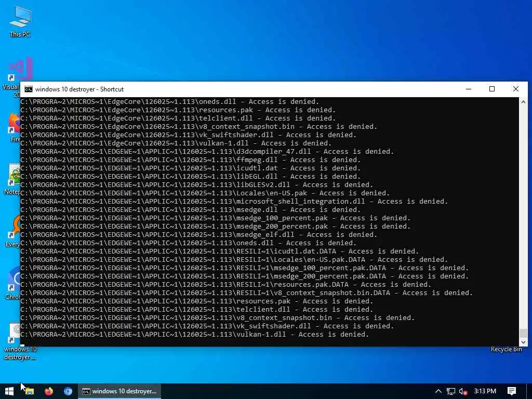Minimize the windows 10 destroyer console

pos(469,89)
